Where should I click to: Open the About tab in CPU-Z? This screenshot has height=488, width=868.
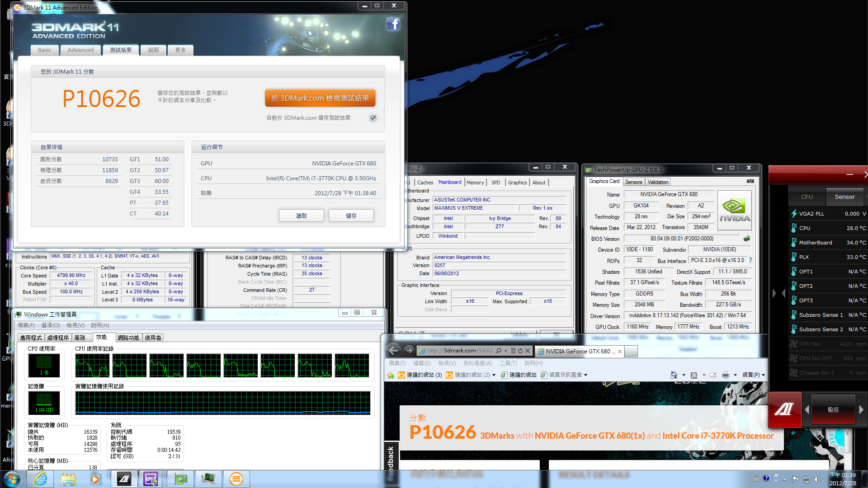point(539,183)
